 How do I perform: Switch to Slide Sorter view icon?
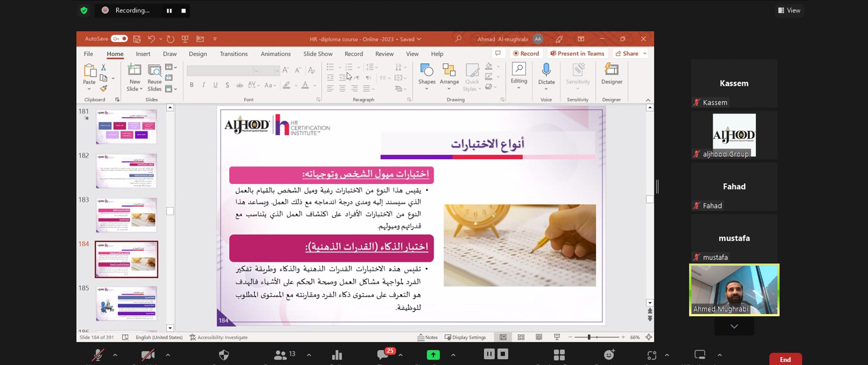pos(521,337)
